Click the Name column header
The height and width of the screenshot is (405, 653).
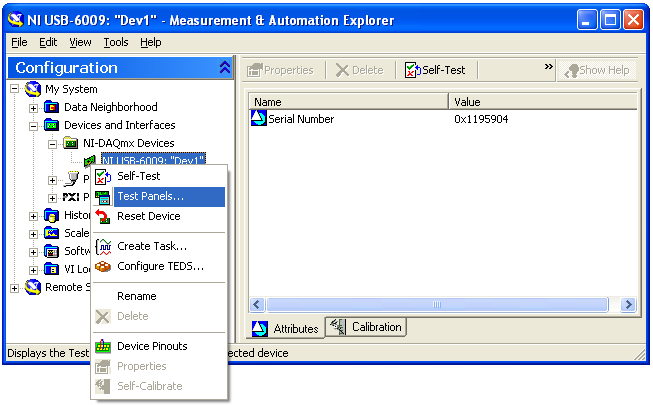[x=349, y=102]
